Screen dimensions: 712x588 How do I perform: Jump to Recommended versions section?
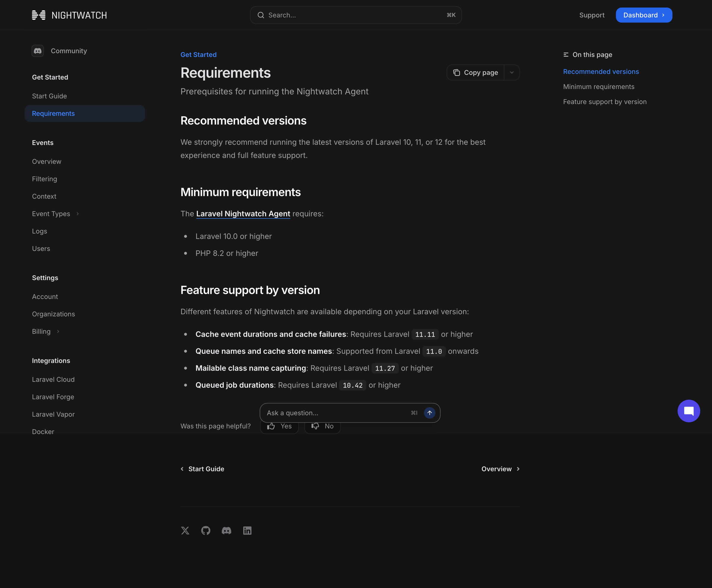point(601,71)
